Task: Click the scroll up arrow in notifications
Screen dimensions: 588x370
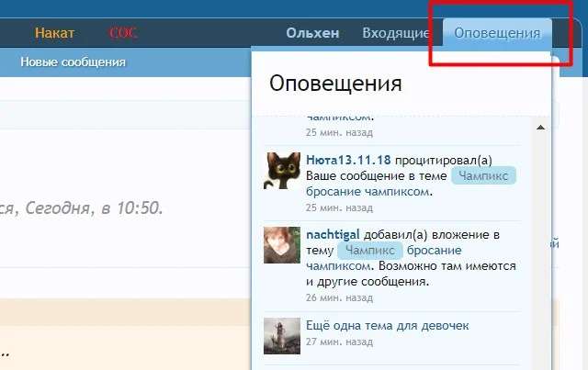Action: click(x=540, y=128)
